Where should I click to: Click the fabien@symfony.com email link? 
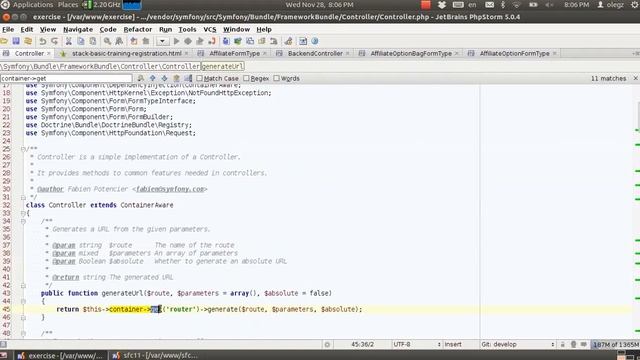coord(170,189)
